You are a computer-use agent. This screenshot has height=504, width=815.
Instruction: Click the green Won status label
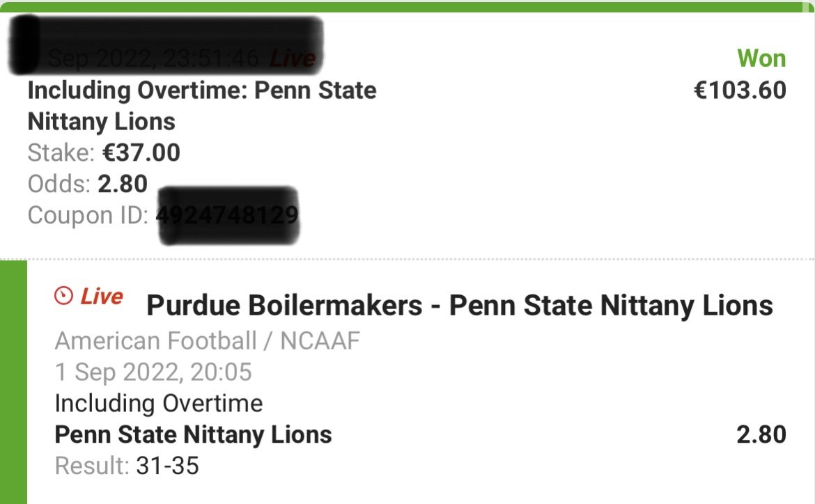[761, 58]
